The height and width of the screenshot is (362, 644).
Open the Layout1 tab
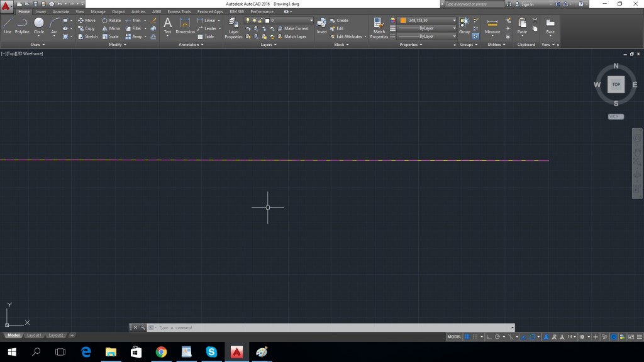tap(34, 336)
